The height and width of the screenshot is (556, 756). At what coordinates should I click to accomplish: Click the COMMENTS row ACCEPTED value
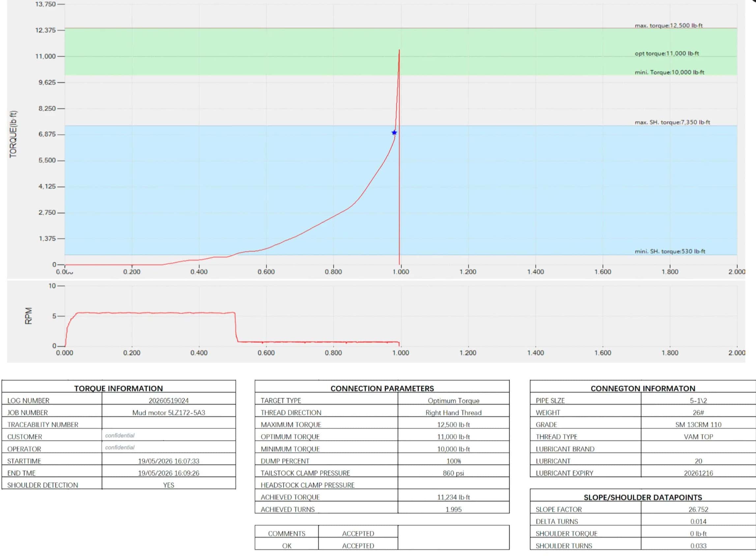[358, 534]
